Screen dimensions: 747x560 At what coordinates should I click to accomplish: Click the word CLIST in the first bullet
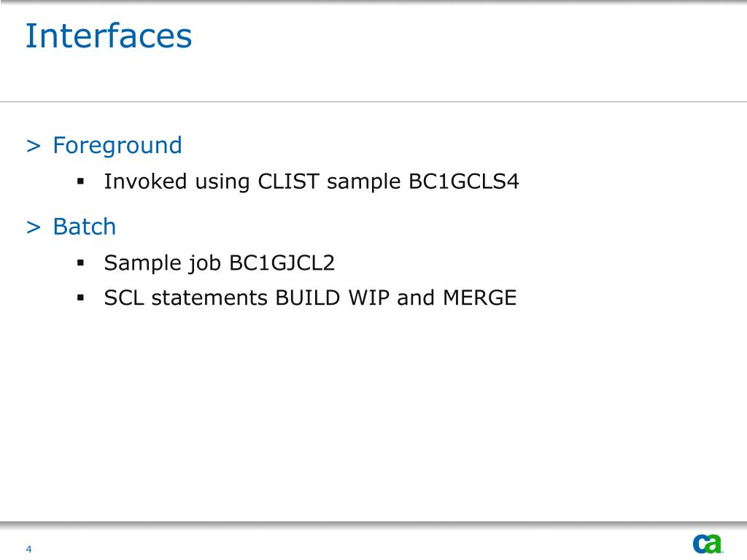click(x=288, y=182)
